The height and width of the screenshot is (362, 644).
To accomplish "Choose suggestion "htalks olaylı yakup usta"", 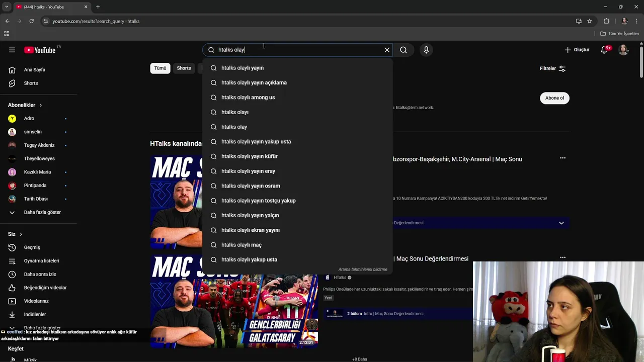I will [x=297, y=259].
